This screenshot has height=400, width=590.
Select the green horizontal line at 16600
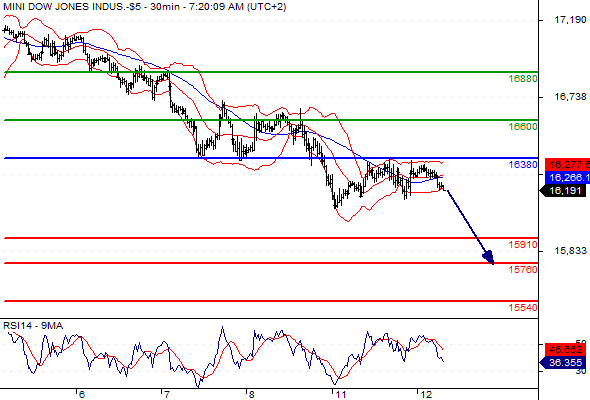point(271,120)
